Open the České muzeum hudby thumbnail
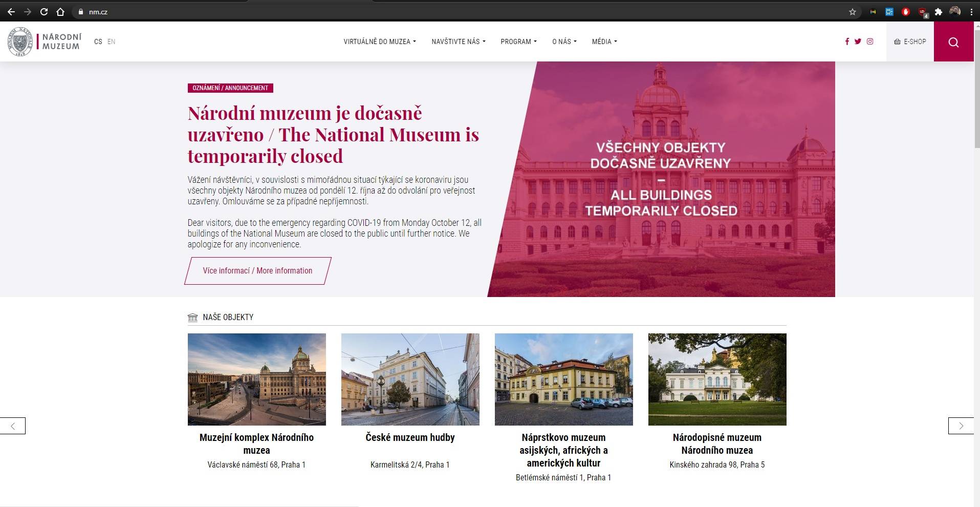This screenshot has width=980, height=507. click(x=410, y=379)
